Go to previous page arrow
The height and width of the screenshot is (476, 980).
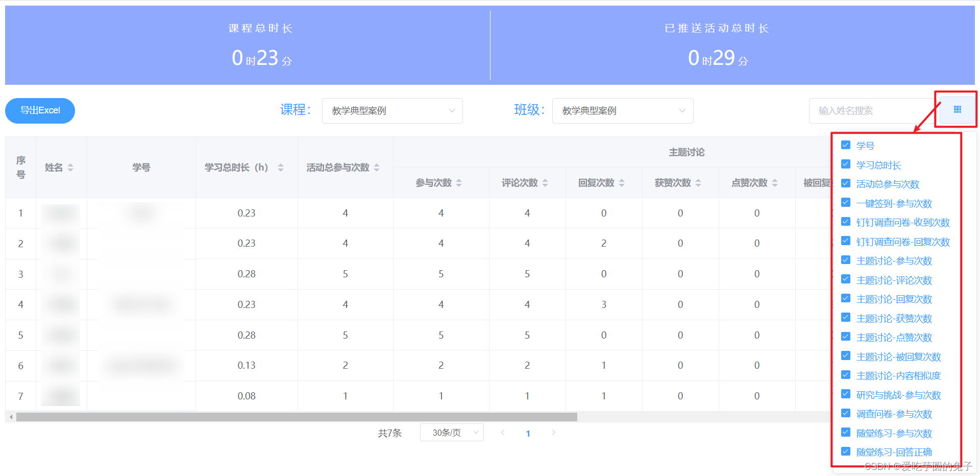(503, 433)
